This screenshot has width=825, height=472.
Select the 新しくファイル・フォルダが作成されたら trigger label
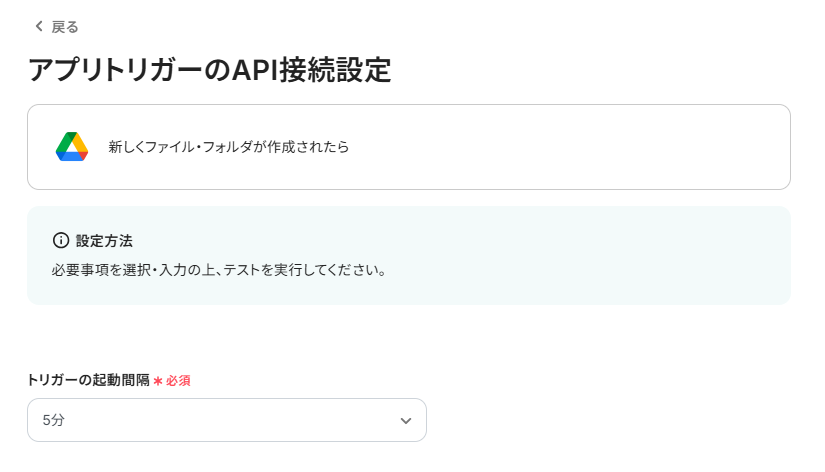229,147
